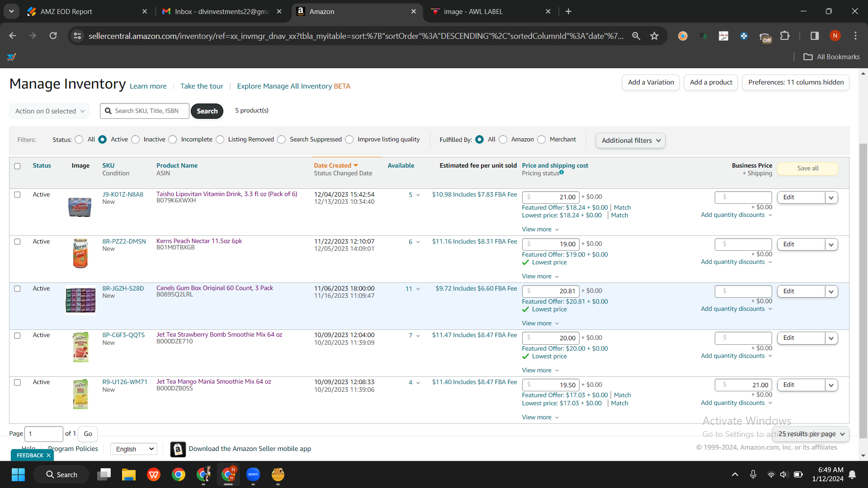Open the Take the tour link
The width and height of the screenshot is (868, 488).
202,86
